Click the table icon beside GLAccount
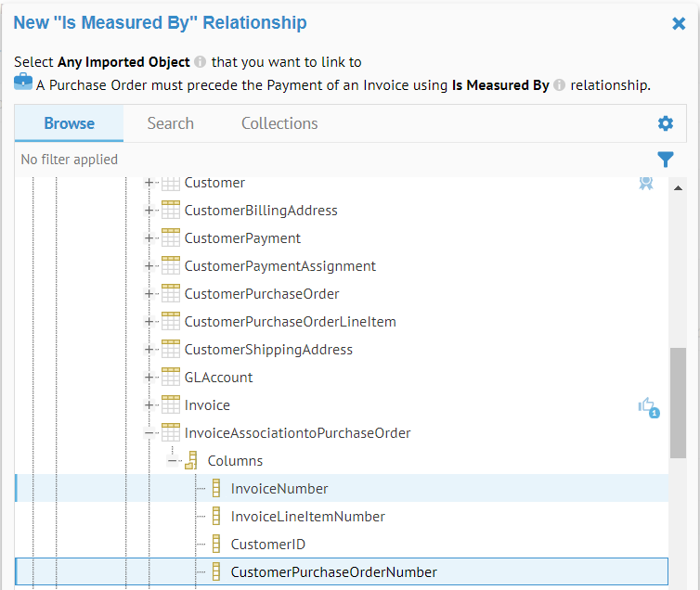The height and width of the screenshot is (590, 700). (x=171, y=378)
